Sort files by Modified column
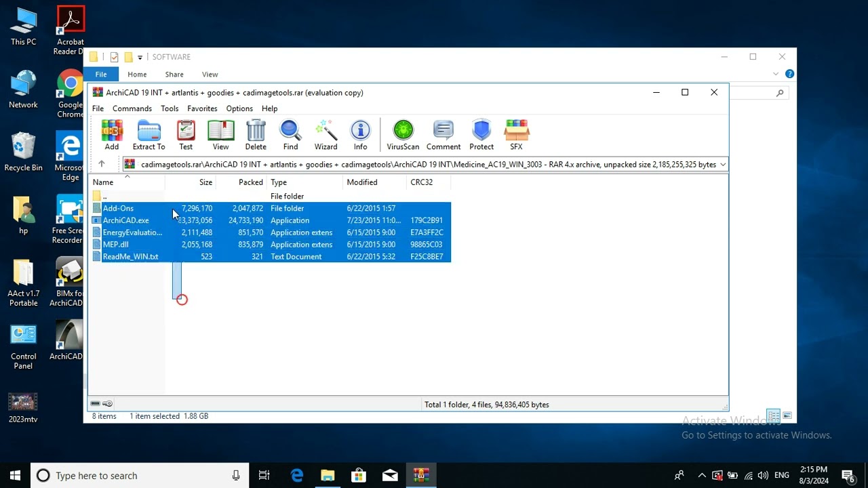 [374, 182]
